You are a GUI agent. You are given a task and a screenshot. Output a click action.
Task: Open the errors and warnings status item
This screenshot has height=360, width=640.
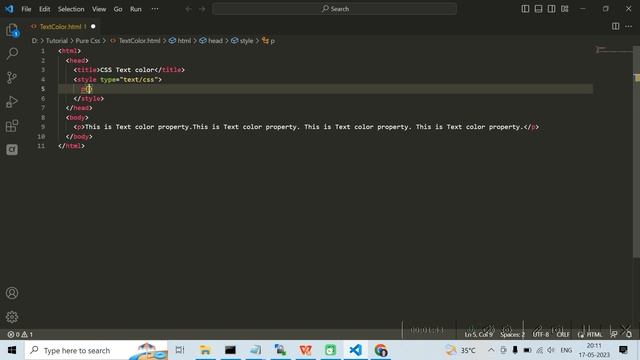[x=20, y=335]
